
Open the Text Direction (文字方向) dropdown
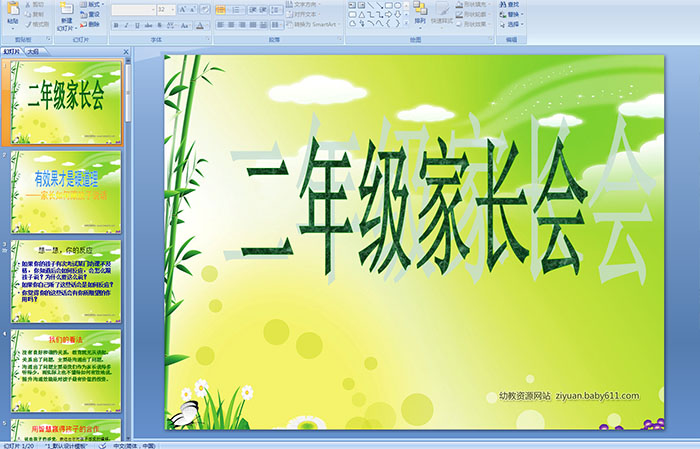[303, 4]
